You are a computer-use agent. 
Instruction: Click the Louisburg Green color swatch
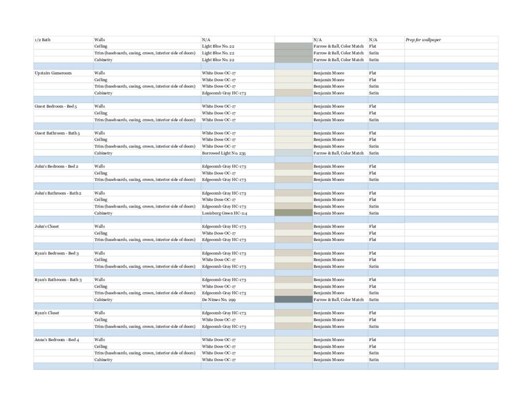point(293,213)
